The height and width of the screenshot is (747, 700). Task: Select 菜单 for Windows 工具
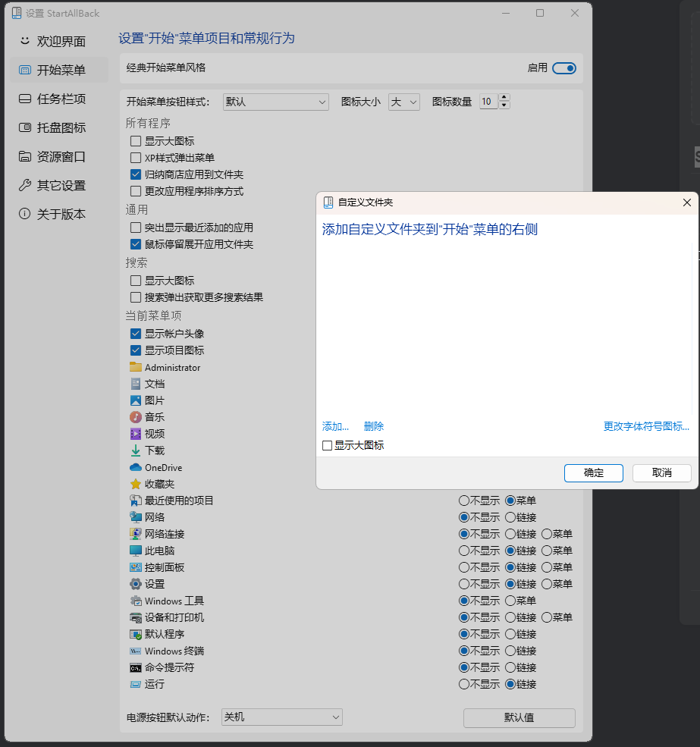[510, 601]
